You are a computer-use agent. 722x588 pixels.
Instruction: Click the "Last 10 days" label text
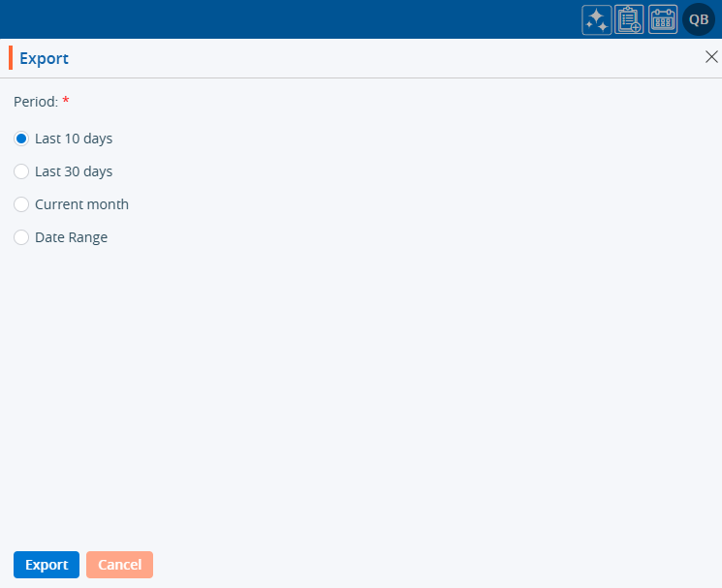click(74, 139)
